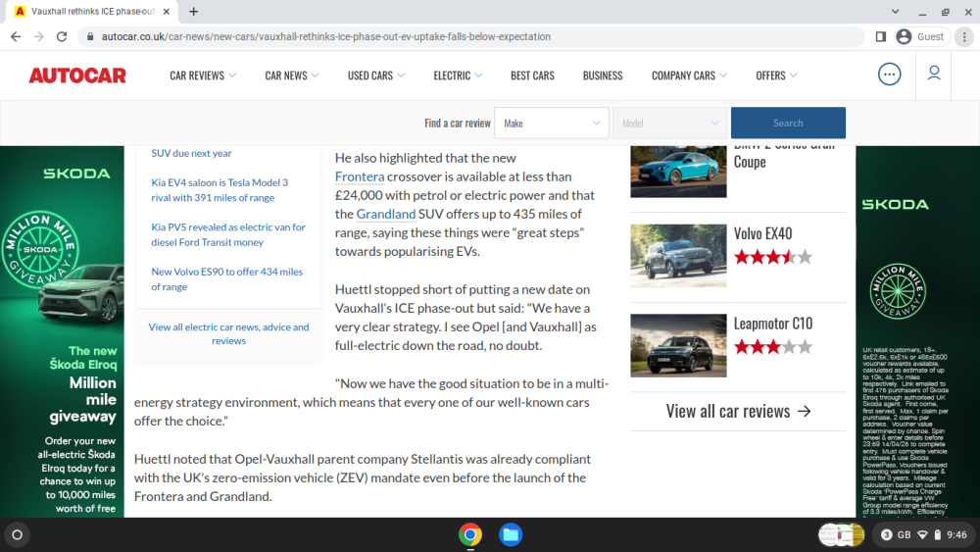This screenshot has height=552, width=980.
Task: Open the ChromeOS launcher button
Action: (18, 534)
